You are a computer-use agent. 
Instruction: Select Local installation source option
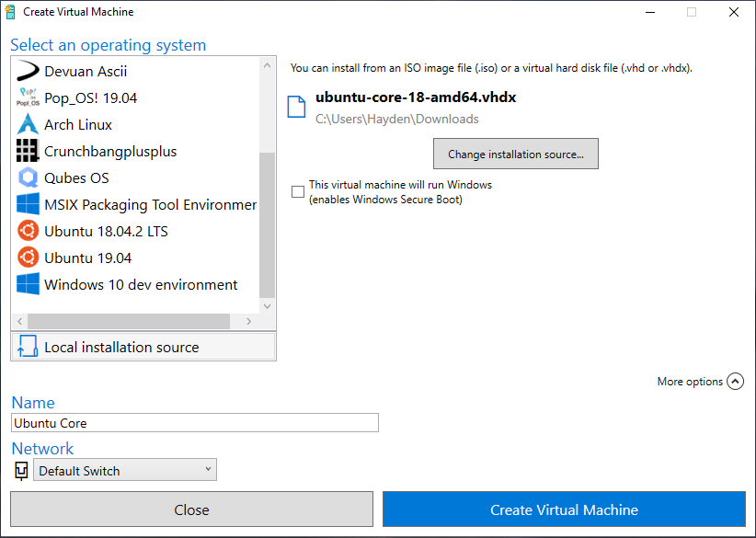pos(143,347)
